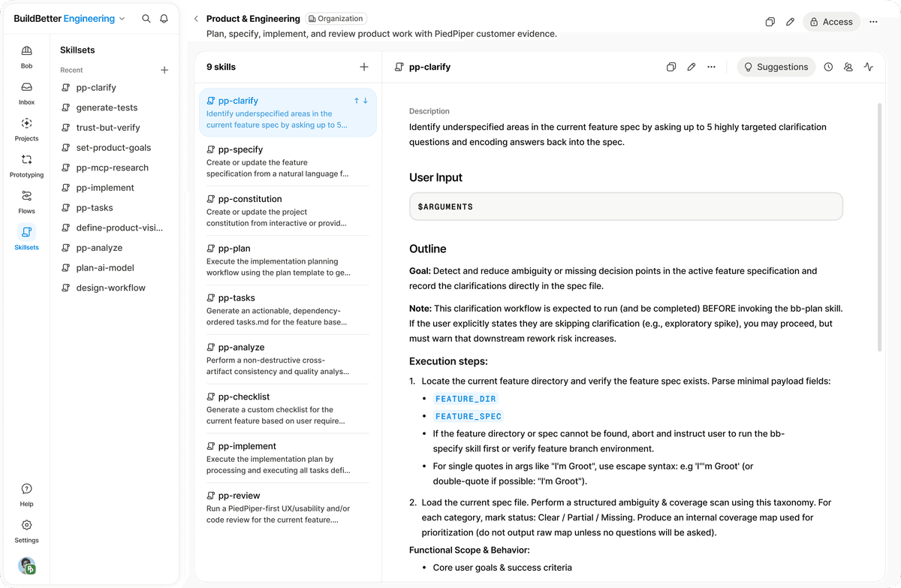Click the vertical scrollbar in skill detail
Viewport: 901px width, 588px height.
(x=879, y=228)
